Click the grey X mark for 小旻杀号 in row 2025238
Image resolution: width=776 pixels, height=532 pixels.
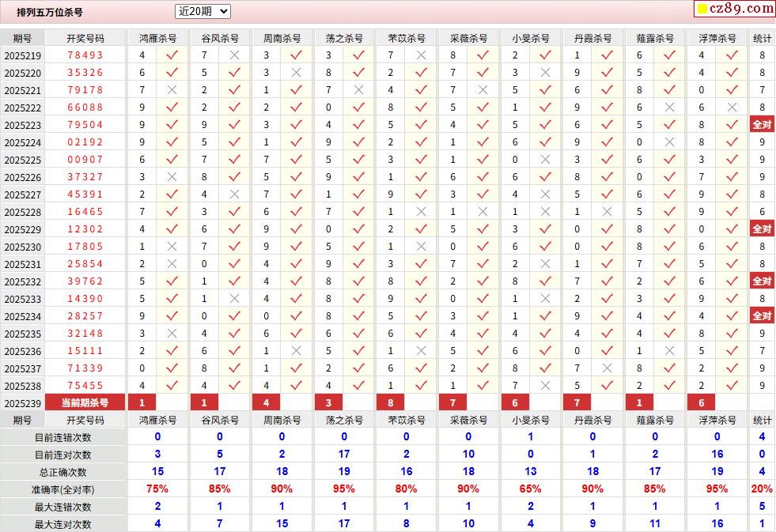coord(545,386)
